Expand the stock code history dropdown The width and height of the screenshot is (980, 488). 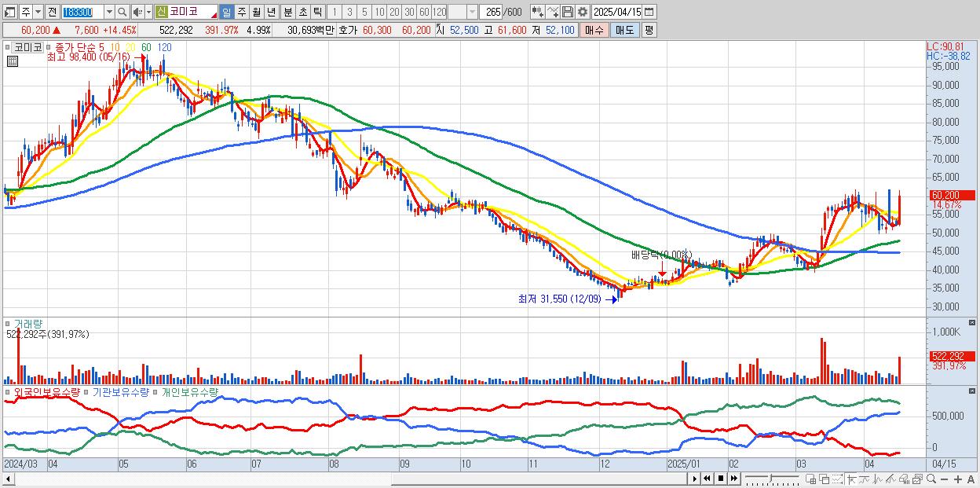pos(109,12)
